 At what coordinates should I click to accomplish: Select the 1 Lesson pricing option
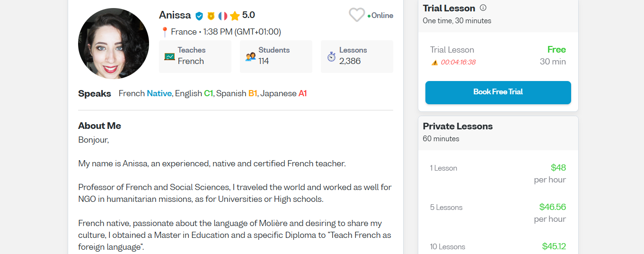click(498, 173)
